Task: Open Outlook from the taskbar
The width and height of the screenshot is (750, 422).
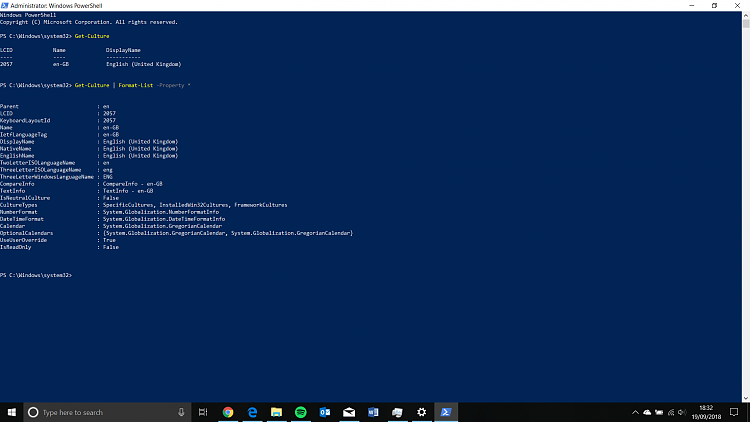Action: point(325,412)
